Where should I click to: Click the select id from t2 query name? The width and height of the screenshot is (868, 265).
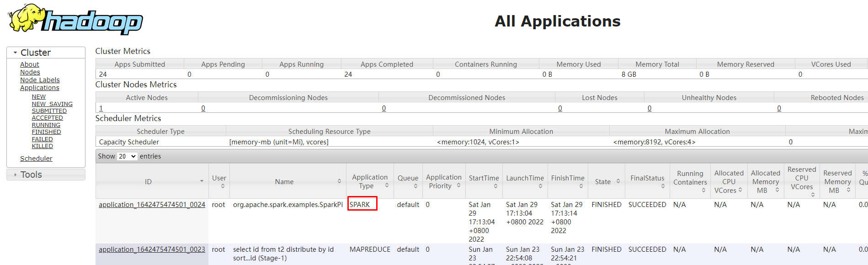click(x=283, y=254)
